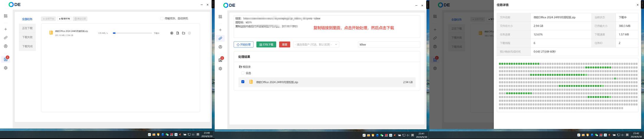Click the download progress bar of the Office task
Screen dimensions: 644x139
click(x=132, y=33)
